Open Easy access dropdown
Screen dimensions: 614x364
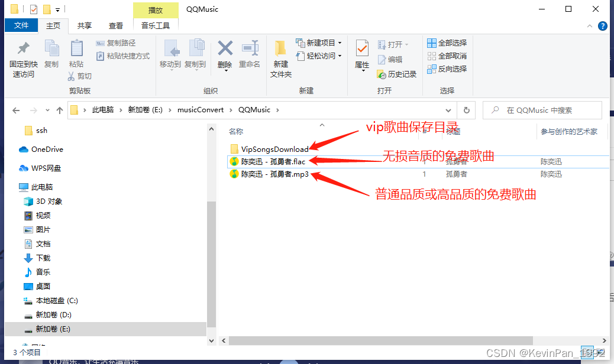[319, 56]
